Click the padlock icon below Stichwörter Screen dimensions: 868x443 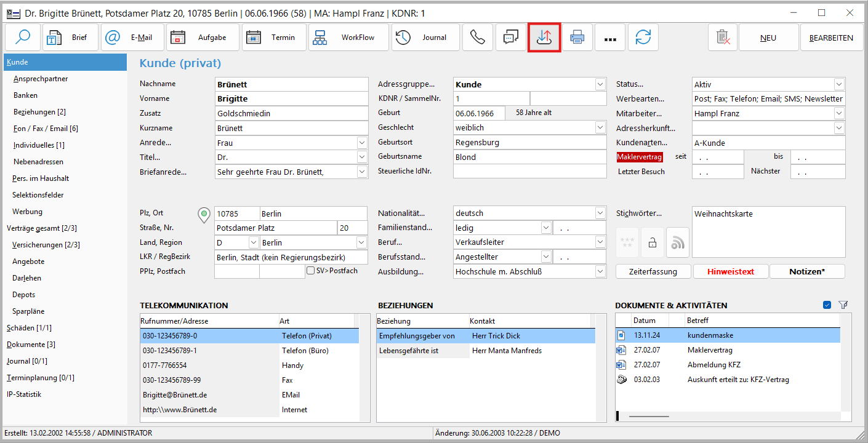pyautogui.click(x=652, y=242)
